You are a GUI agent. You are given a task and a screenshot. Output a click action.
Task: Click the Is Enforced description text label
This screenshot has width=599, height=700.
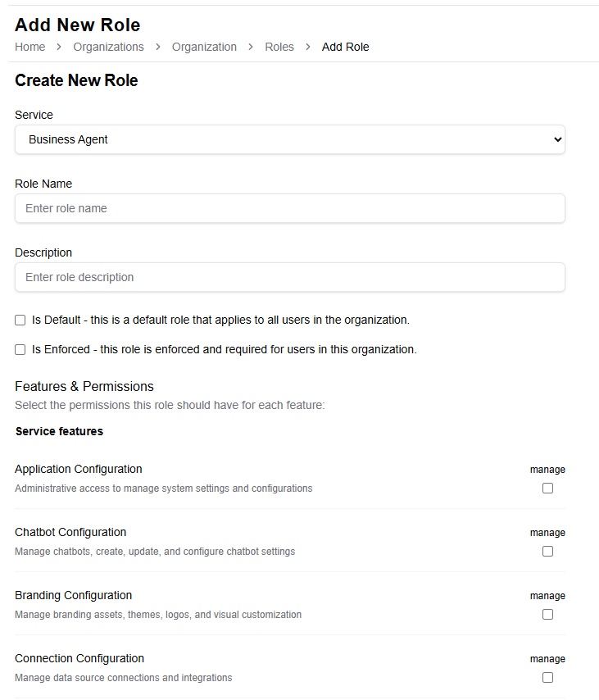click(225, 349)
